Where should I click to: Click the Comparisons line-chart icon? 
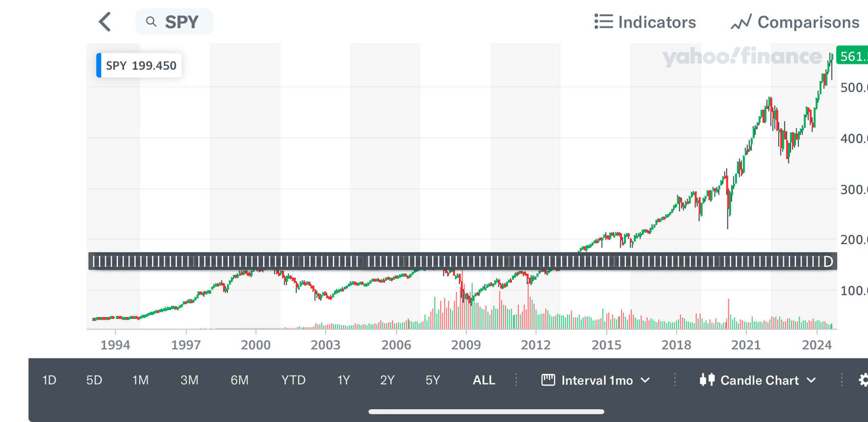point(741,22)
